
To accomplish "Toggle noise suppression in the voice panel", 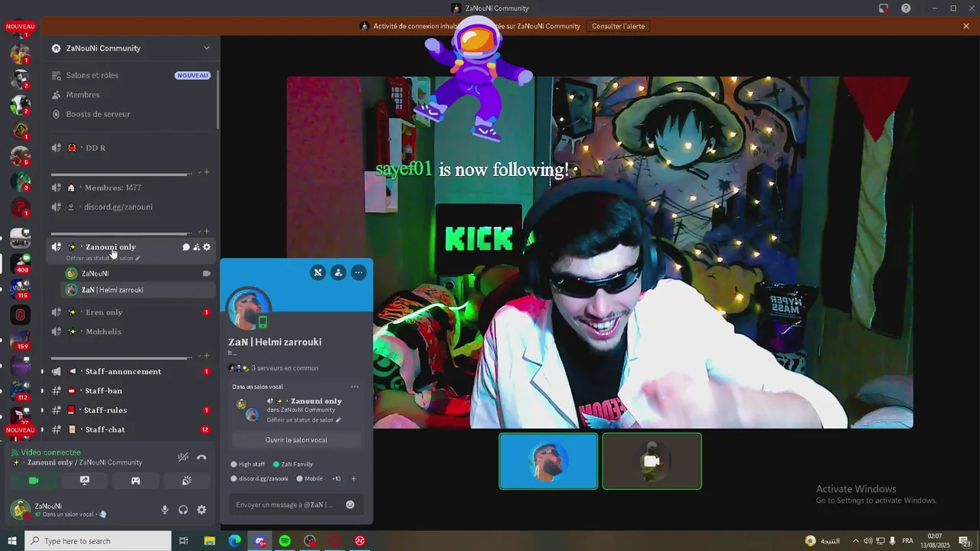I will [x=183, y=458].
